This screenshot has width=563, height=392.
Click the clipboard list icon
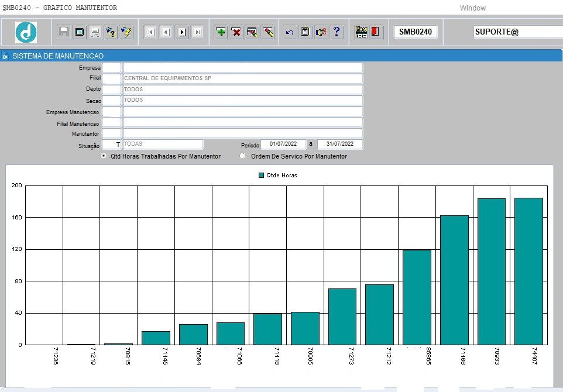(x=305, y=32)
